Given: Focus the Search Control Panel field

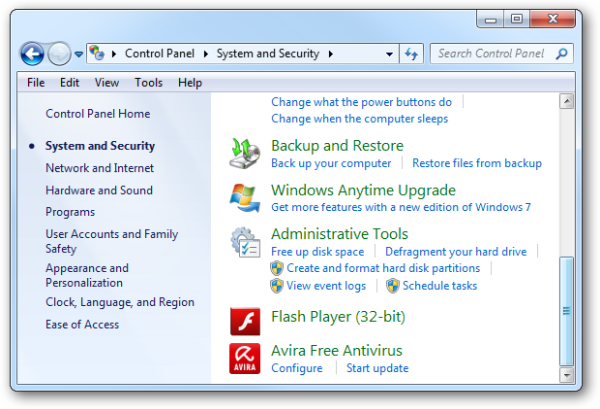Looking at the screenshot, I should click(492, 54).
